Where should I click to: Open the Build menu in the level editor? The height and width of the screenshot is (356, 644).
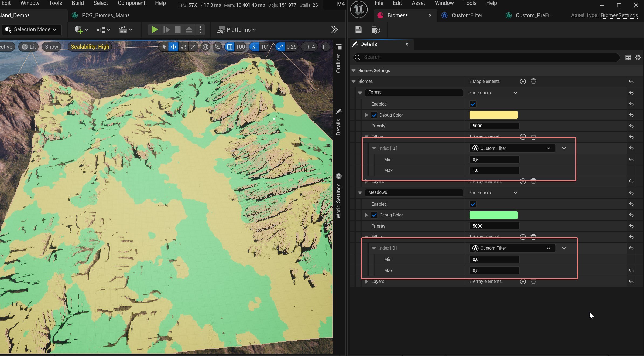click(78, 3)
